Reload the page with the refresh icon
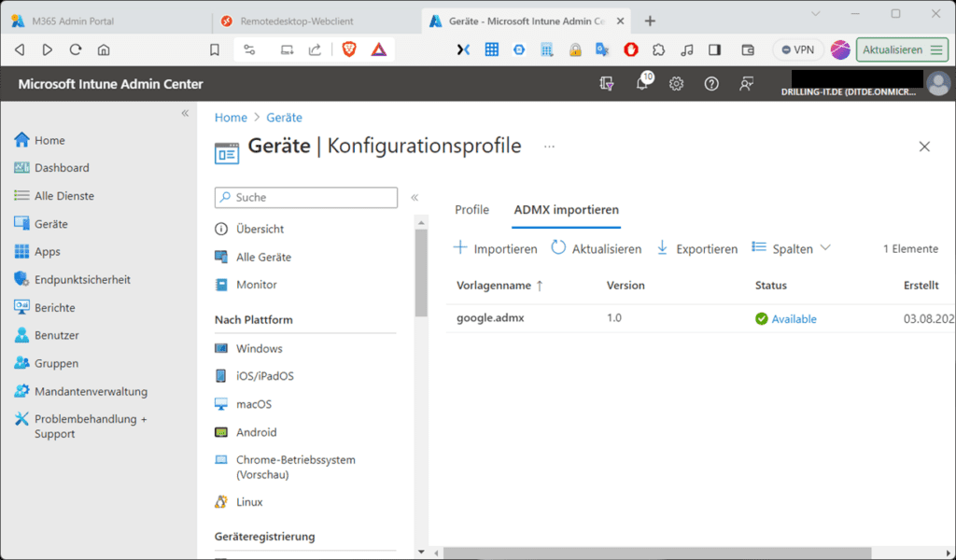The height and width of the screenshot is (560, 956). click(x=76, y=50)
